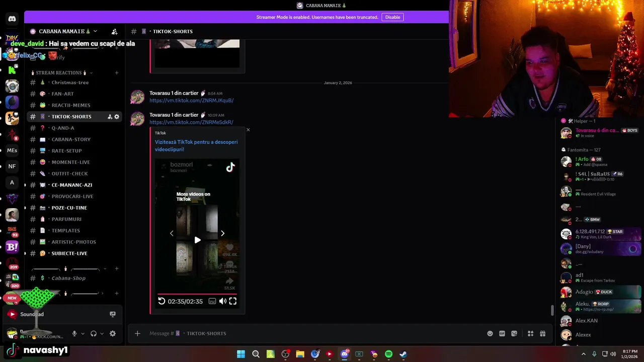Play the embedded TikTok video
Screen dimensions: 644x362
pos(197,240)
